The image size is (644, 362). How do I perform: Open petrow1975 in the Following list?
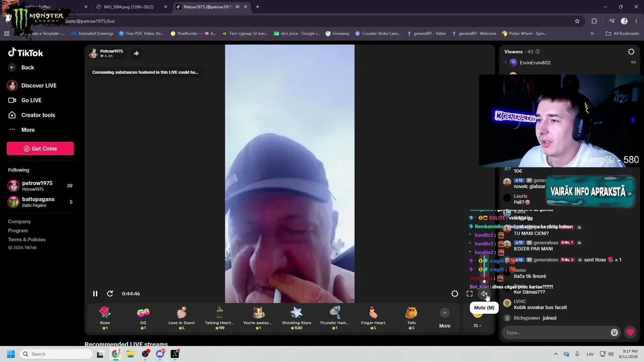tap(40, 186)
